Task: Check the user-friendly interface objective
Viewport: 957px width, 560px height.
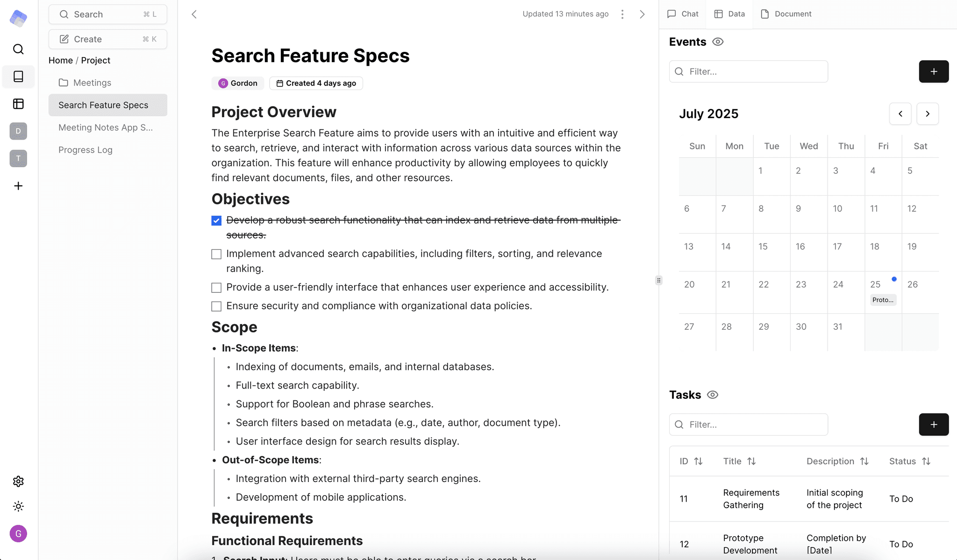Action: click(216, 288)
